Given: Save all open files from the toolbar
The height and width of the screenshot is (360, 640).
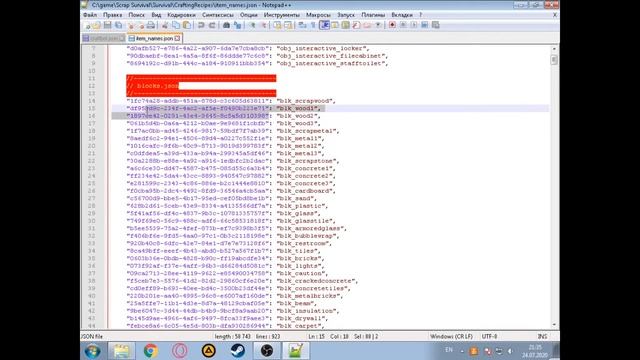Looking at the screenshot, I should click(118, 25).
